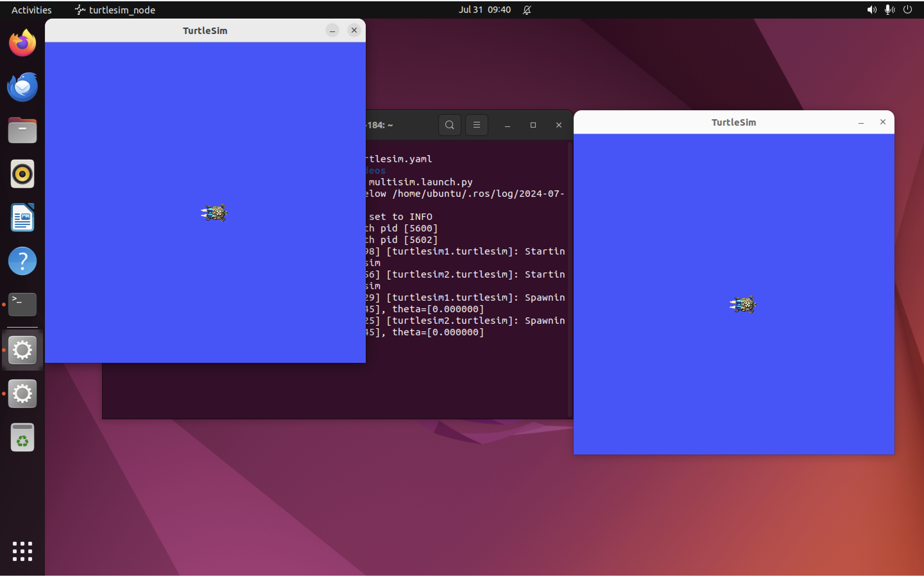Open the Activities overview
Viewport: 924px width, 577px height.
31,10
